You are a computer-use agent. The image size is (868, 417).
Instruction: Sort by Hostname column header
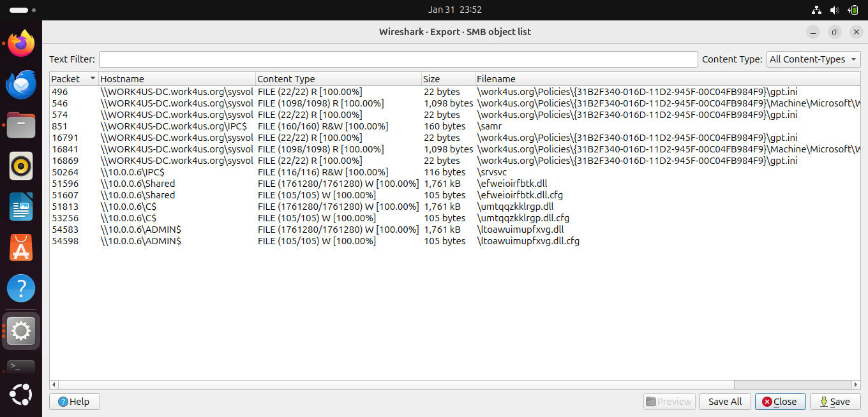(176, 79)
